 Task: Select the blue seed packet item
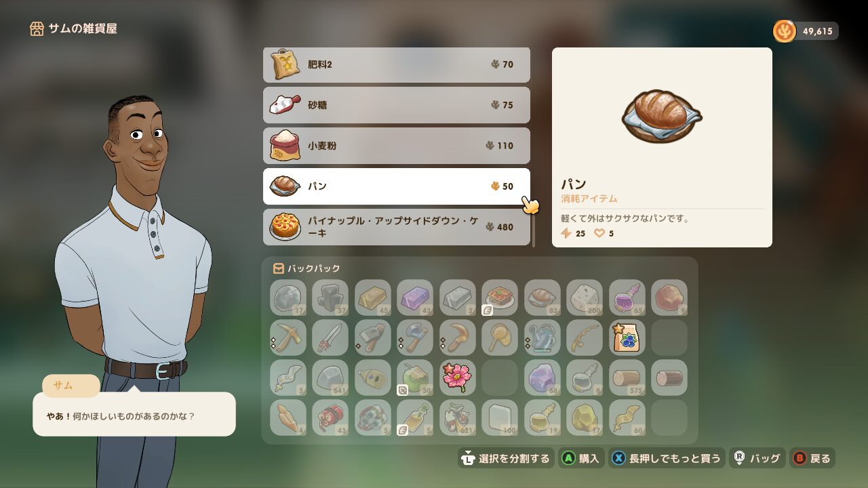pos(627,338)
